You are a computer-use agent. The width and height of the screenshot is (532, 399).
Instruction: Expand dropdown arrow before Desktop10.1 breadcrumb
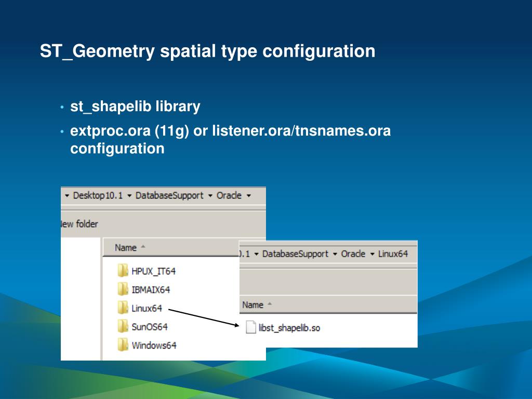click(x=67, y=196)
